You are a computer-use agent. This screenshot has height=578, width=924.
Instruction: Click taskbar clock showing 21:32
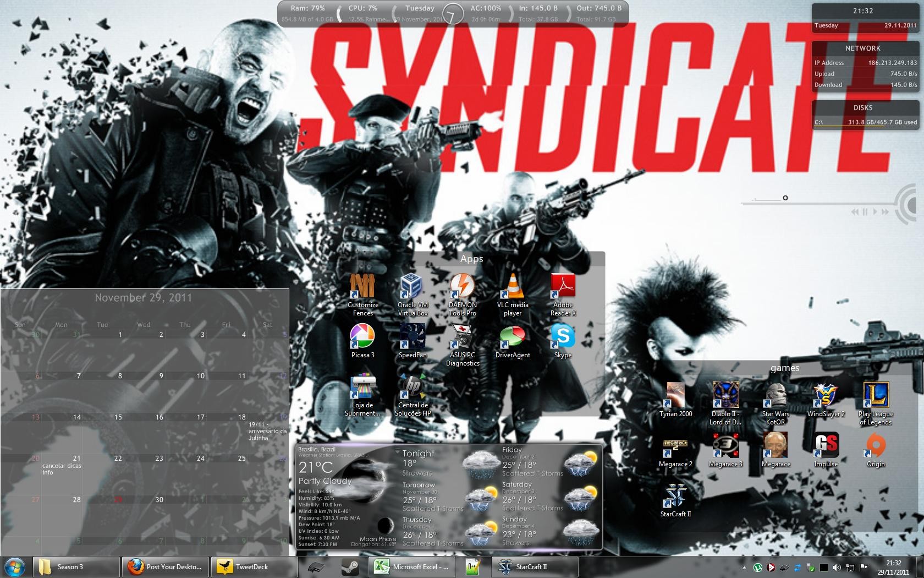pyautogui.click(x=893, y=567)
